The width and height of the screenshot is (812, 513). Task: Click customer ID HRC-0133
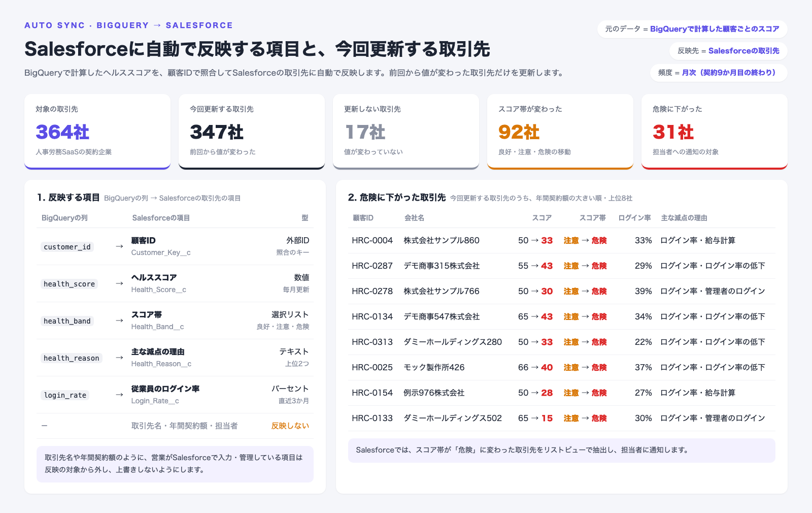tap(373, 418)
